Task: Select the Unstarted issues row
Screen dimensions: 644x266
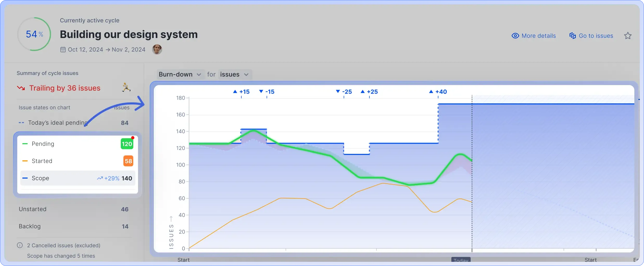Action: coord(73,209)
